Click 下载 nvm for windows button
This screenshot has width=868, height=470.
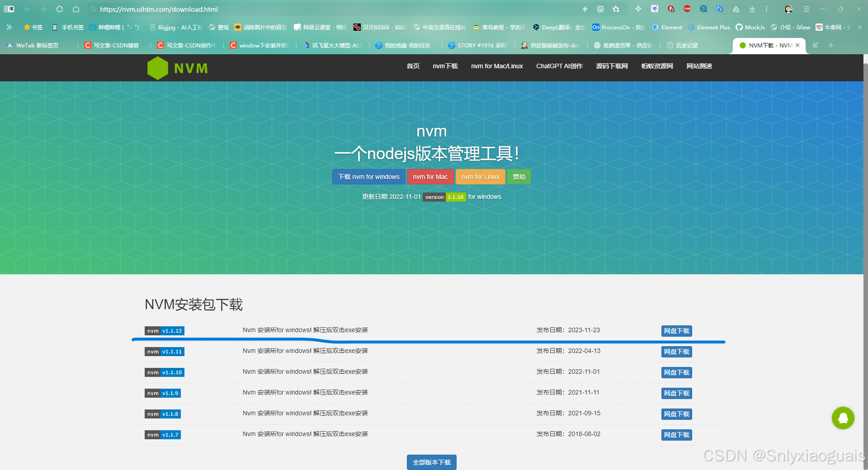368,177
